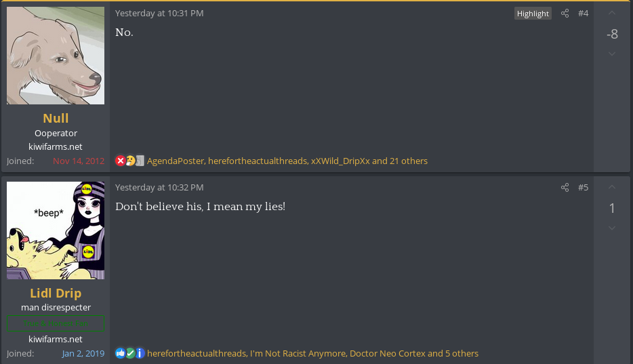
Task: Upvote Lidl Drip's post #5
Action: 612,187
